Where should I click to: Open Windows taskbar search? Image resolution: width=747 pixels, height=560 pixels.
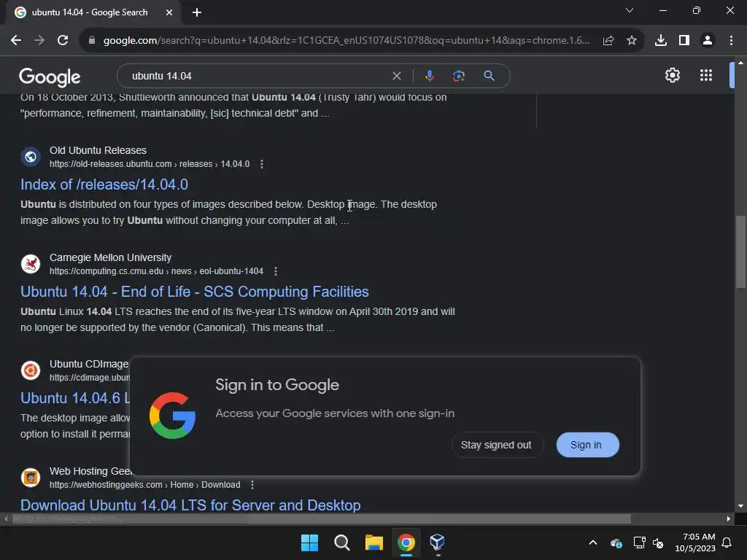[x=341, y=542]
